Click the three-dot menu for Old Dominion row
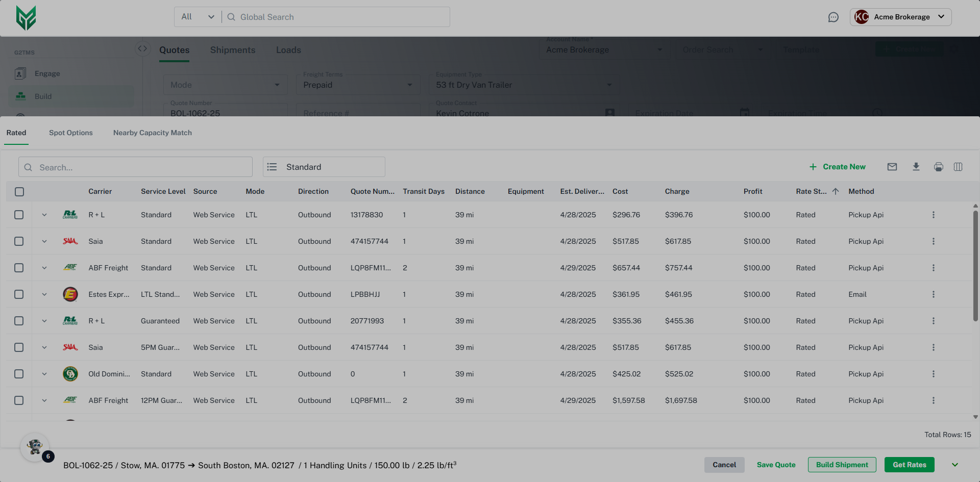 tap(933, 374)
